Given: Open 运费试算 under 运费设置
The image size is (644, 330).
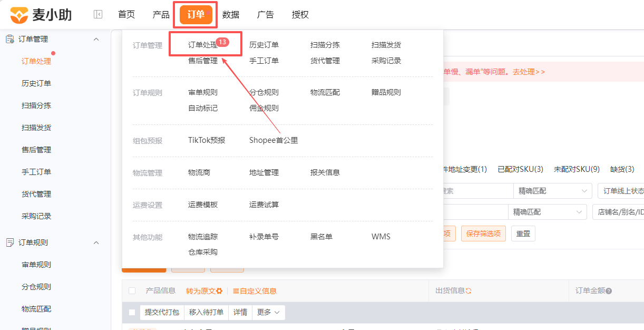Looking at the screenshot, I should (x=264, y=205).
